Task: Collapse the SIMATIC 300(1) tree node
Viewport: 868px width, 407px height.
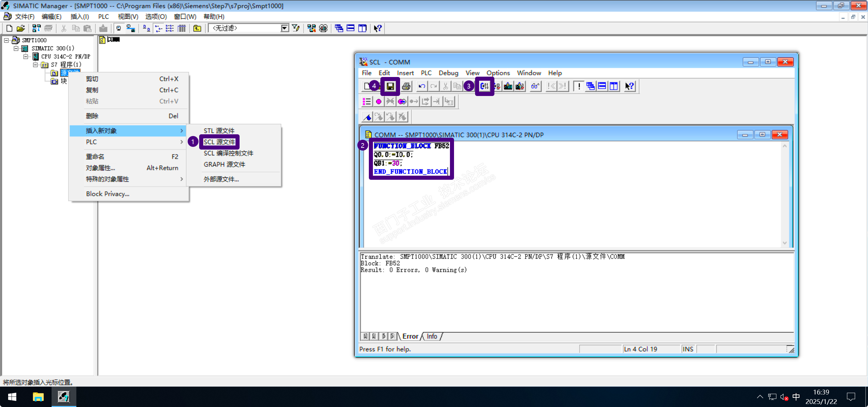Action: (x=16, y=48)
